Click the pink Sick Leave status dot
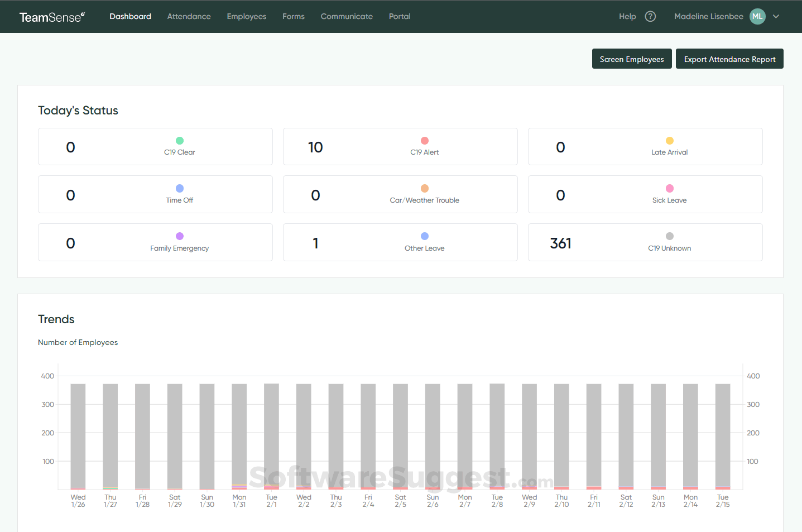The height and width of the screenshot is (532, 802). [669, 188]
